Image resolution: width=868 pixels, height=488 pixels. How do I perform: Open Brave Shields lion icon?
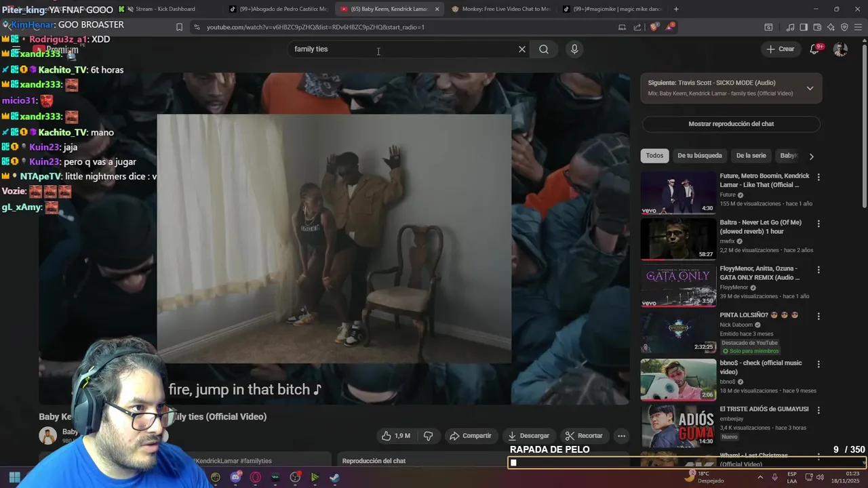pos(654,27)
